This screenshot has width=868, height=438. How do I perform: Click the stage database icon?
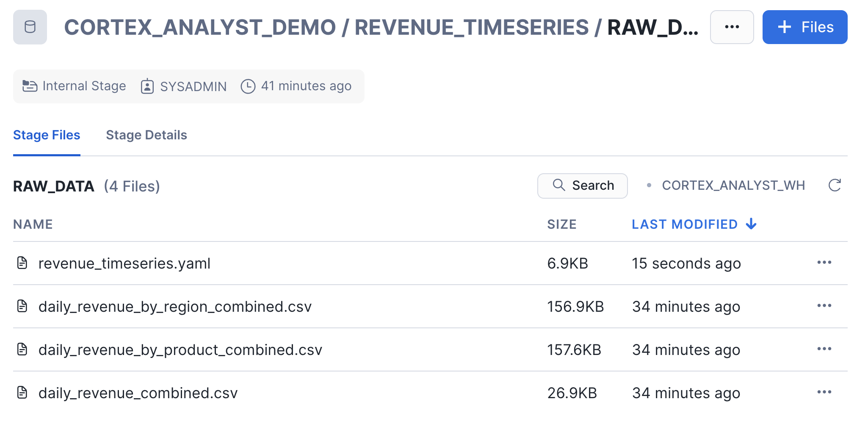click(x=30, y=27)
